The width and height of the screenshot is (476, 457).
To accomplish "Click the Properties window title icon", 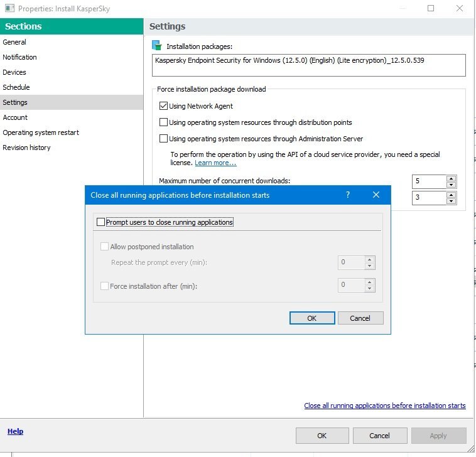I will click(9, 8).
